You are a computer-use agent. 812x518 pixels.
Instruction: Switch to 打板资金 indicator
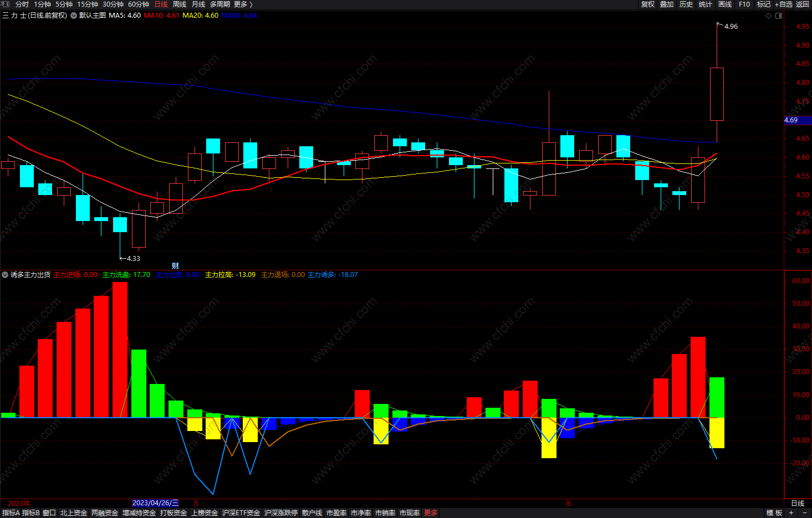173,513
